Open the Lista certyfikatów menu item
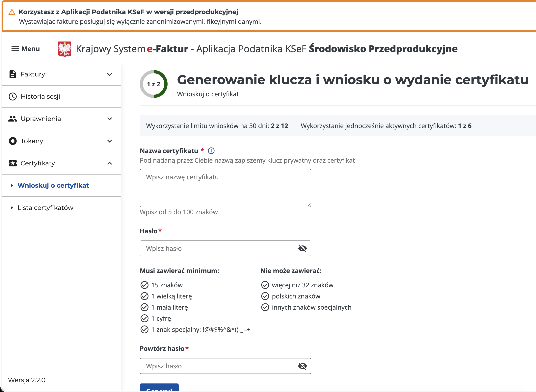 (x=45, y=208)
